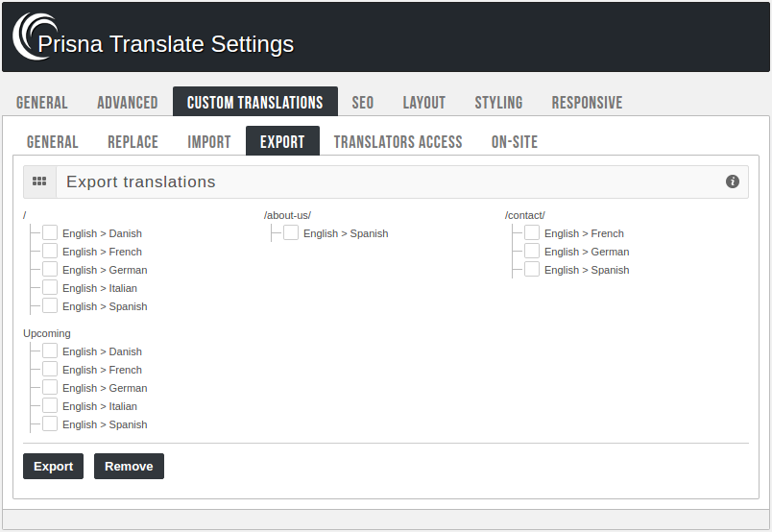The height and width of the screenshot is (532, 772).
Task: Open the Import sub-tab
Action: pos(209,142)
